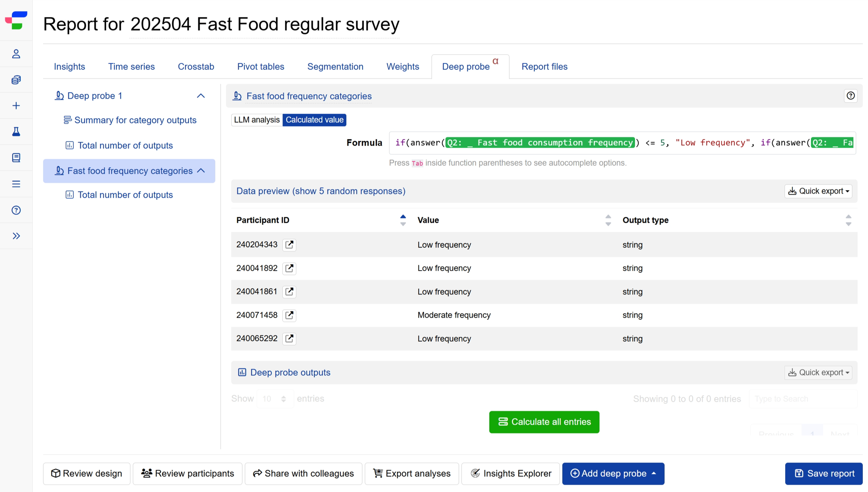Click the Deep probe outputs heading

point(290,372)
